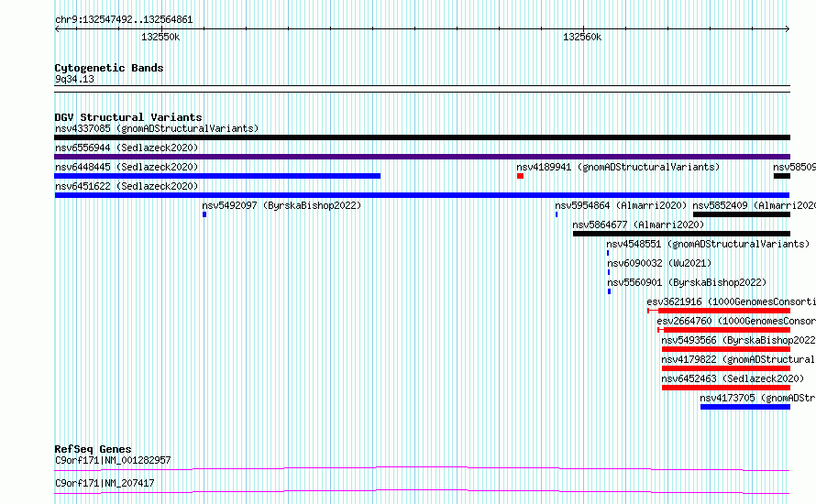Select the blue nsv6448445 variant bar
This screenshot has height=504, width=816.
click(x=217, y=176)
